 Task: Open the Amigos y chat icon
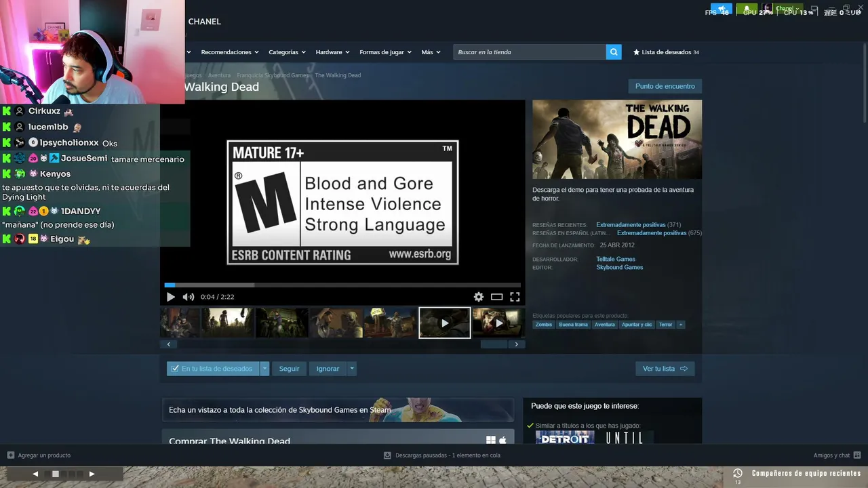tap(857, 455)
